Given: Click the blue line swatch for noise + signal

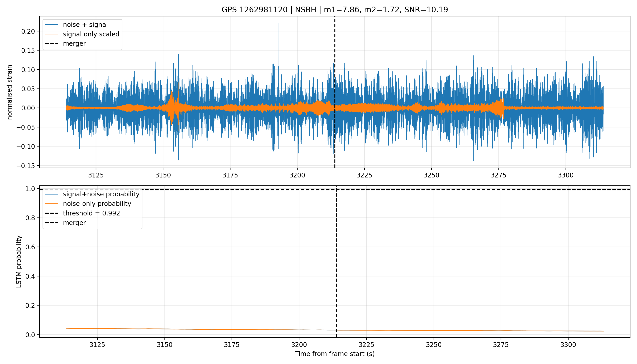Looking at the screenshot, I should tap(51, 25).
